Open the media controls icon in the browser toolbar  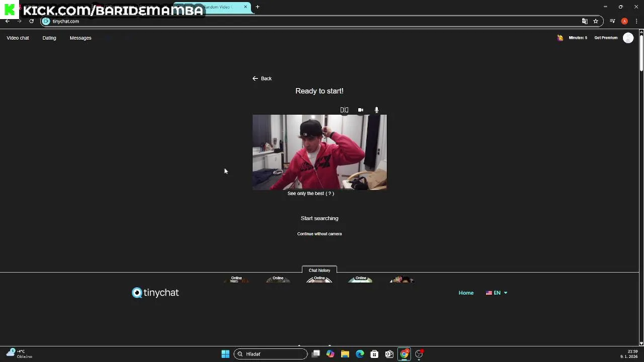(612, 21)
